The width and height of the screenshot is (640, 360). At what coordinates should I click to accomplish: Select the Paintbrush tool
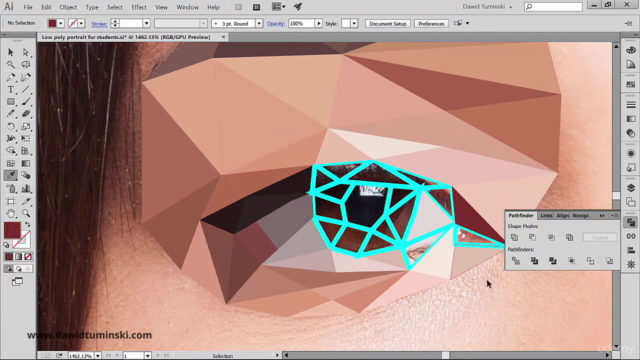[26, 102]
